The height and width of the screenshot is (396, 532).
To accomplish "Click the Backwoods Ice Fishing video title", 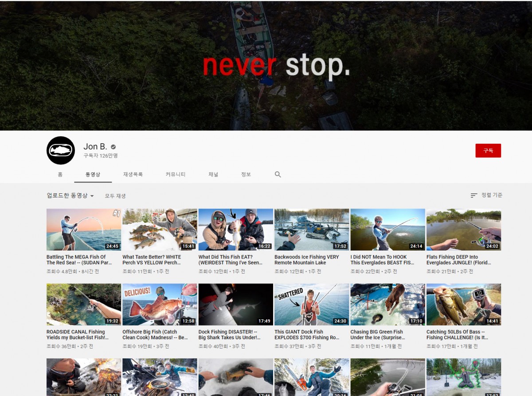I will click(307, 260).
